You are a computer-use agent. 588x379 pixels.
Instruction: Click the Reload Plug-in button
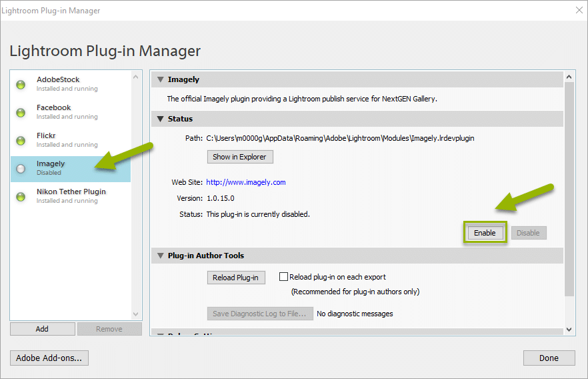coord(236,278)
